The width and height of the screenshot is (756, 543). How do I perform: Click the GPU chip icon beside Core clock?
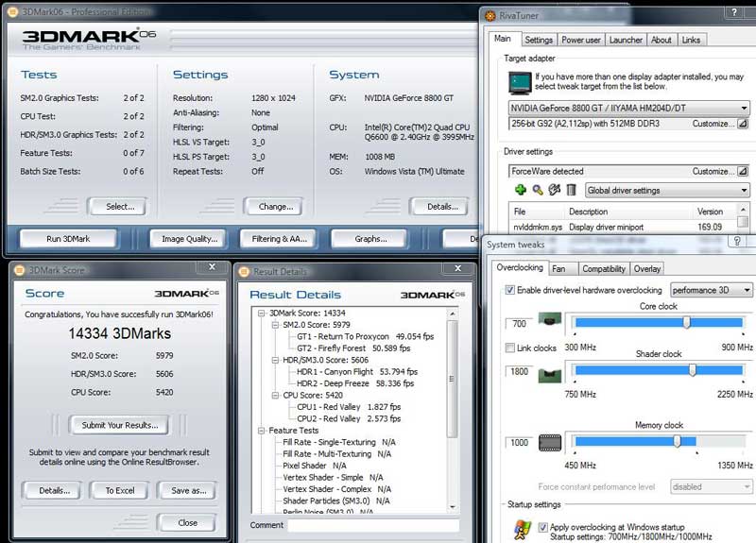coord(550,319)
